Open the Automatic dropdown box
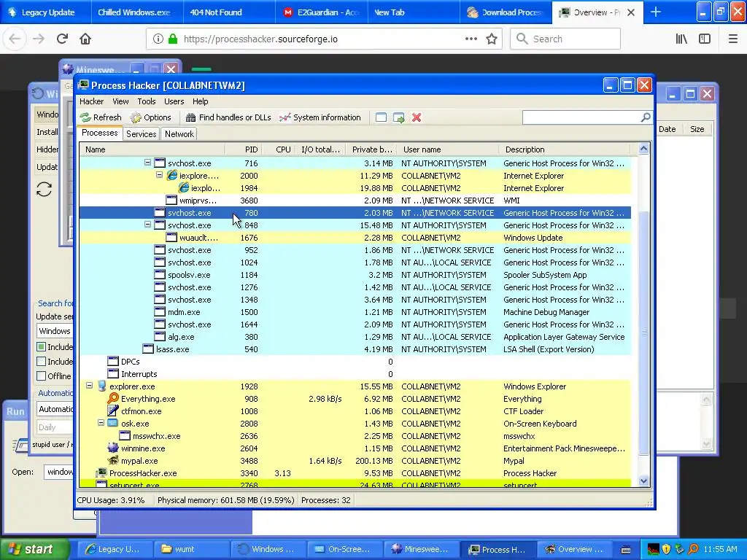The image size is (747, 560). click(x=55, y=409)
